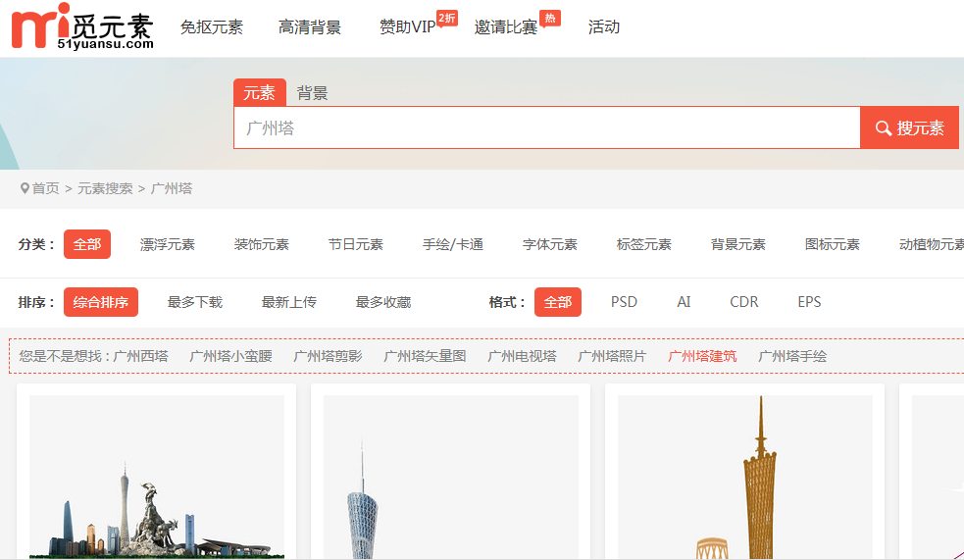Search suggestion 广州塔小蛮腰
Screen dimensions: 964x560
230,356
